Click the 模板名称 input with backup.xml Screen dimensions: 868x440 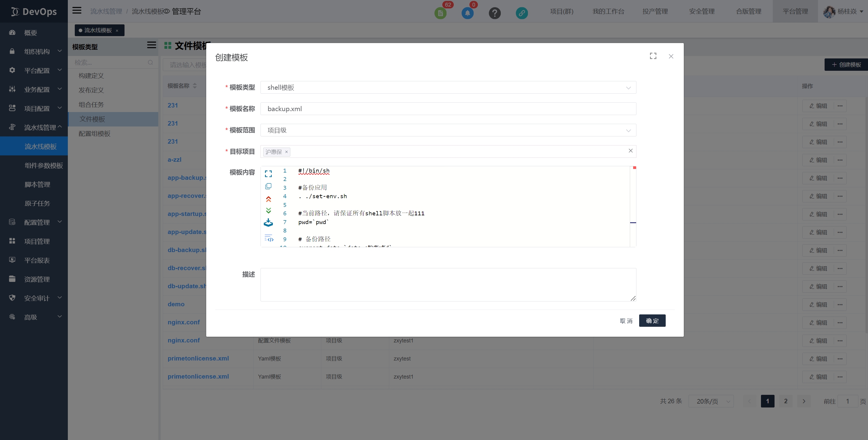click(x=448, y=109)
